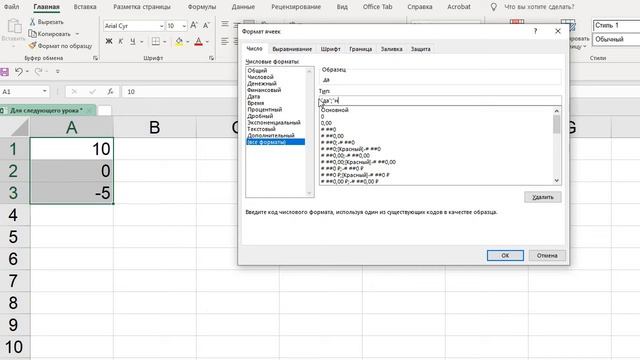
Task: Click the Cut (Вырезать) scissors icon
Action: pos(32,22)
